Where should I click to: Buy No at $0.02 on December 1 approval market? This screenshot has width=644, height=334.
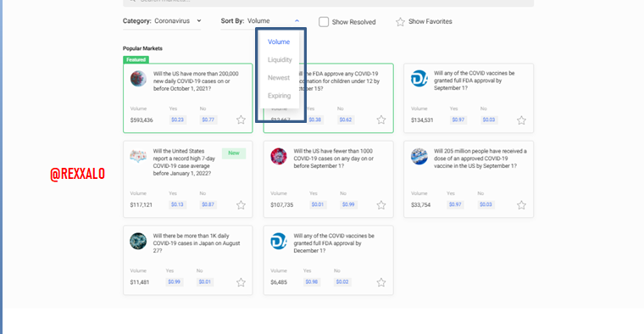click(342, 281)
